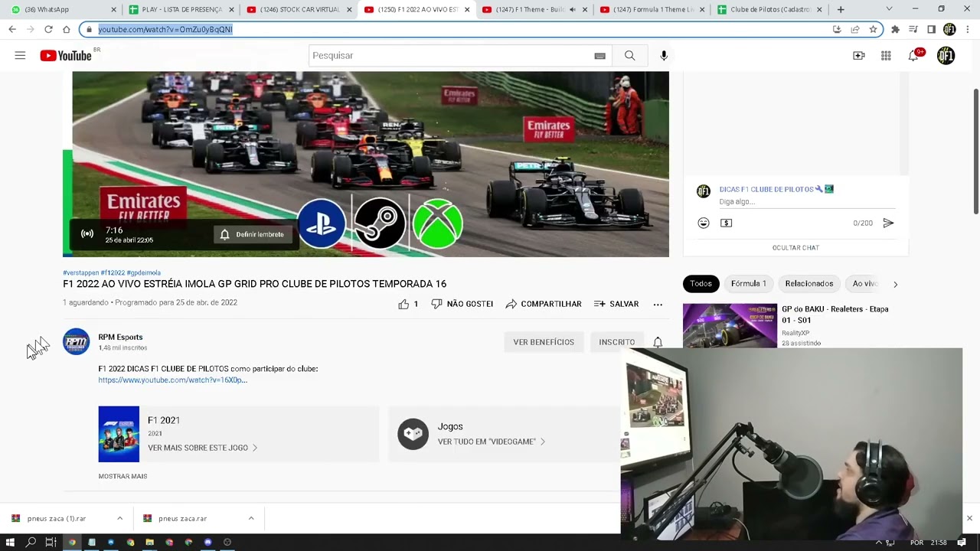
Task: Toggle the subscription notification bell
Action: coord(658,342)
